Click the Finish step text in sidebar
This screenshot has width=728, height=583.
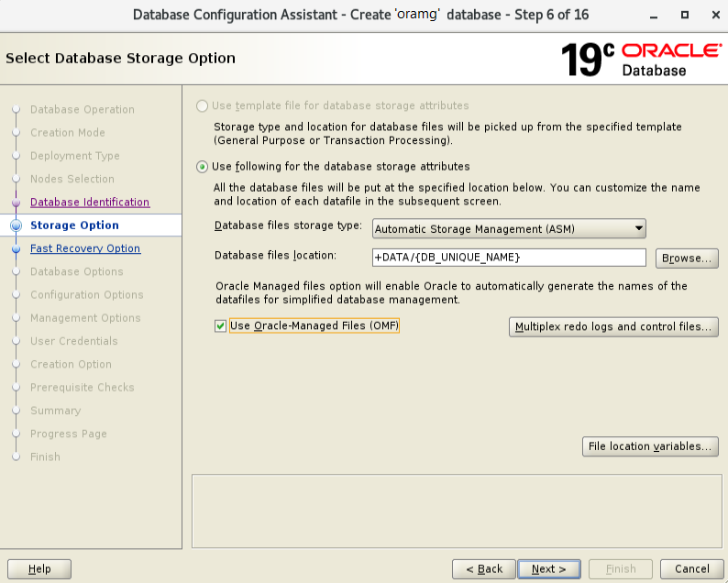[46, 457]
